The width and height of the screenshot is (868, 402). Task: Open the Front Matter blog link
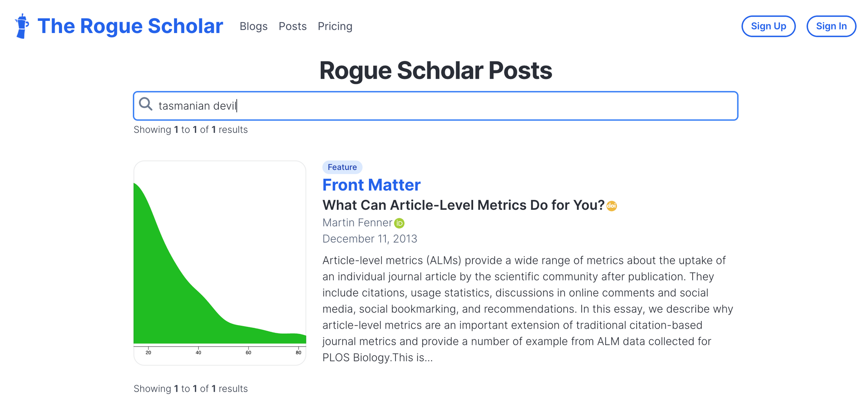(x=371, y=185)
